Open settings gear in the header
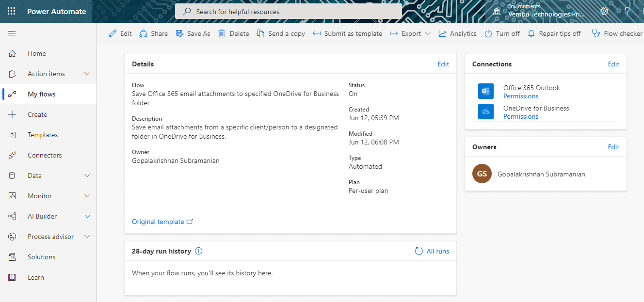 604,11
